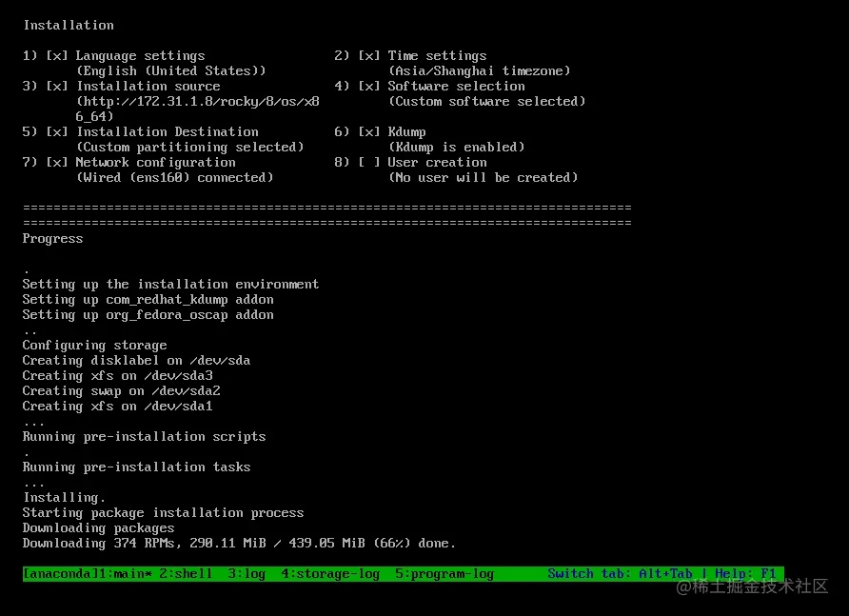Toggle the Language settings [x] checkbox
The height and width of the screenshot is (616, 849).
click(57, 56)
